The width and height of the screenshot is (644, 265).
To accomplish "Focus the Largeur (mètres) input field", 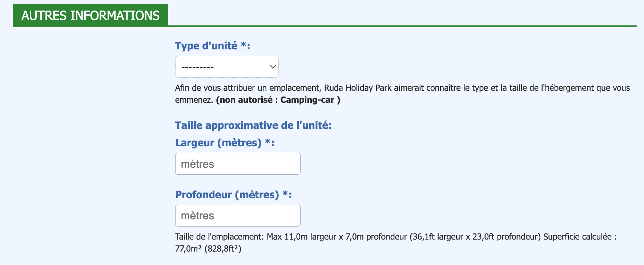I will pyautogui.click(x=238, y=164).
